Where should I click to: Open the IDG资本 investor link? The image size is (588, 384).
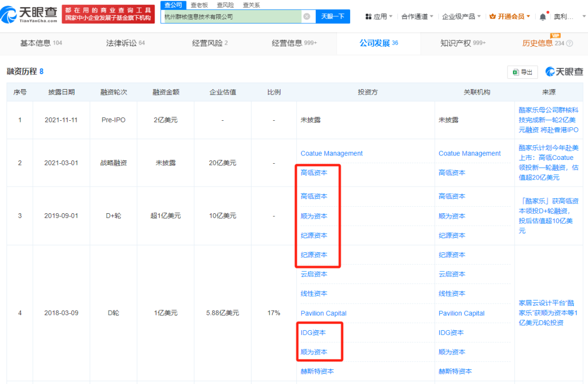coord(314,332)
